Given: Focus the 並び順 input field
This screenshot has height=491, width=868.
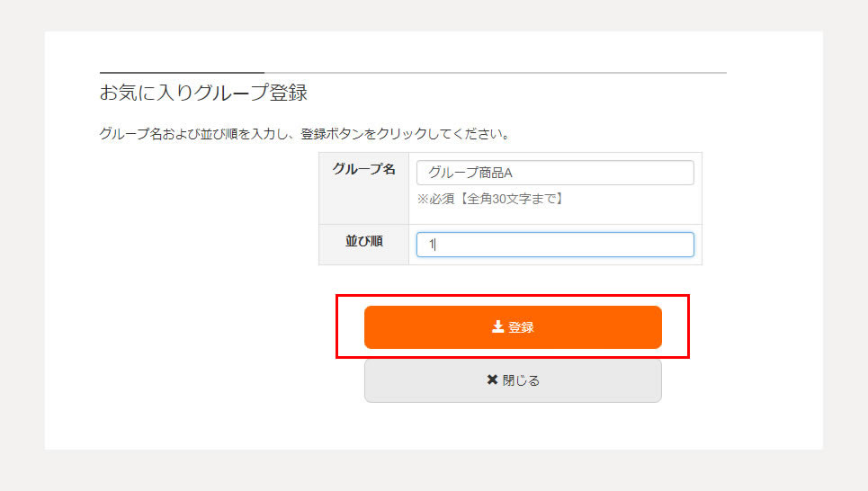Looking at the screenshot, I should (x=555, y=245).
